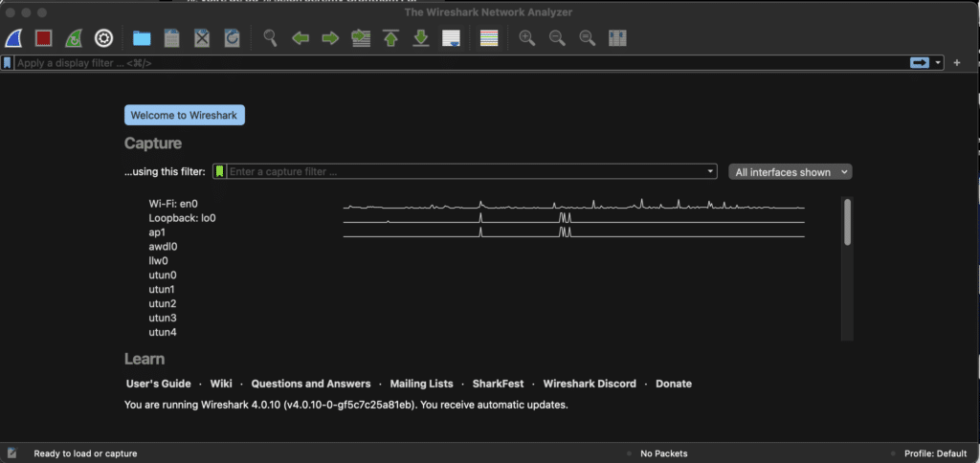
Task: Click display filter bookmark icon
Action: pos(7,62)
